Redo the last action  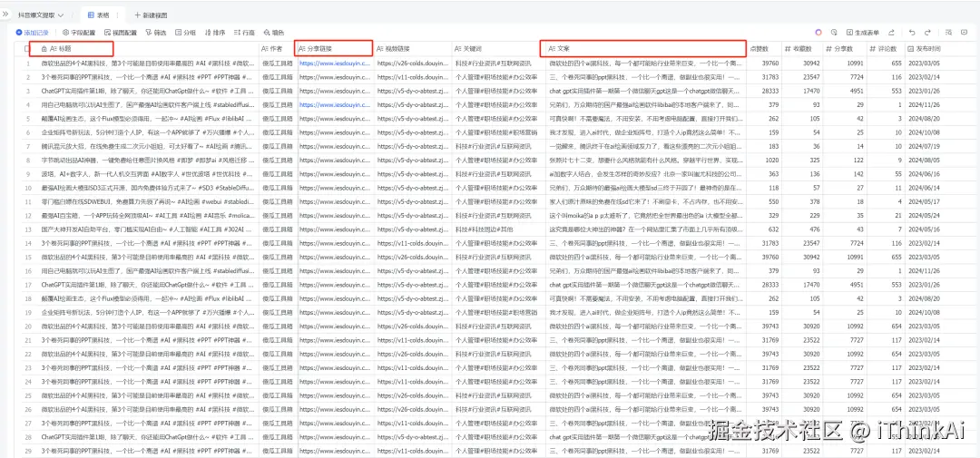click(x=928, y=33)
